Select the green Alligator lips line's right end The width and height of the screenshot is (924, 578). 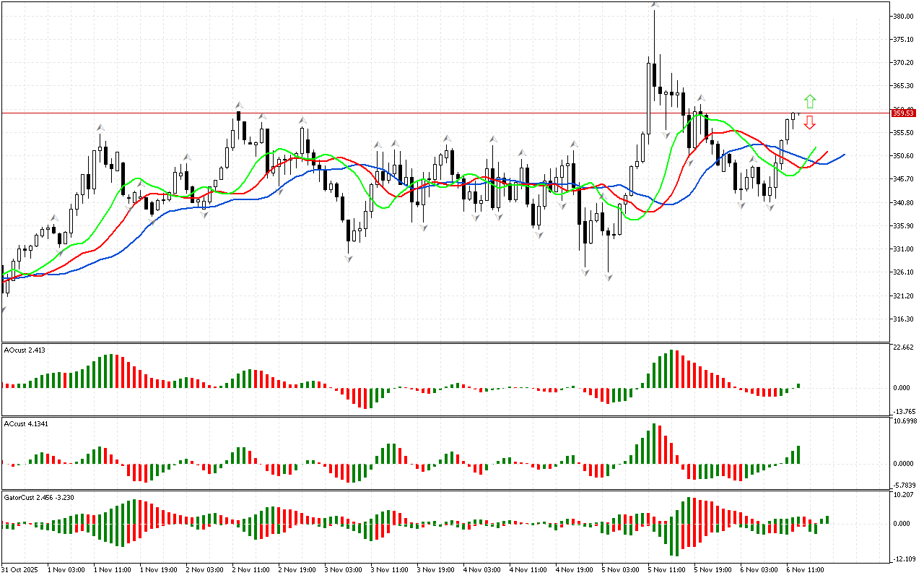(816, 148)
